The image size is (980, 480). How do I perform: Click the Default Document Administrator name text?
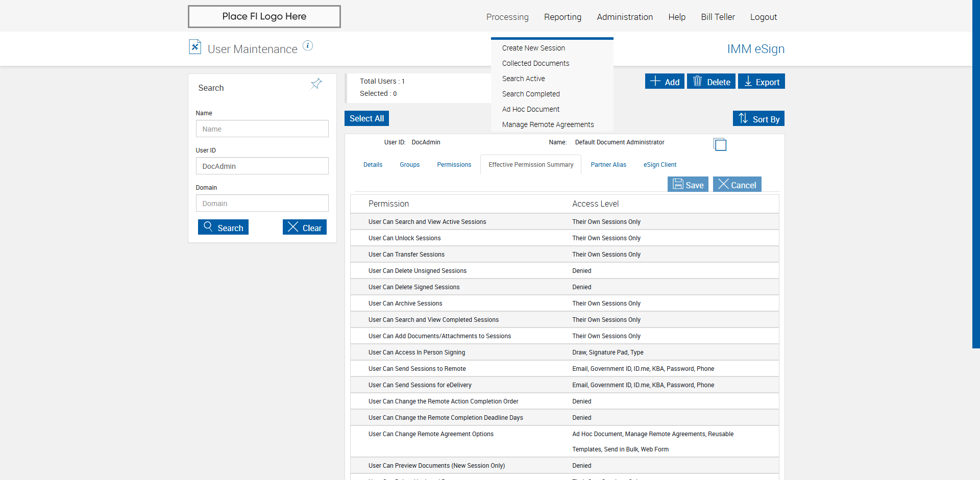click(620, 142)
